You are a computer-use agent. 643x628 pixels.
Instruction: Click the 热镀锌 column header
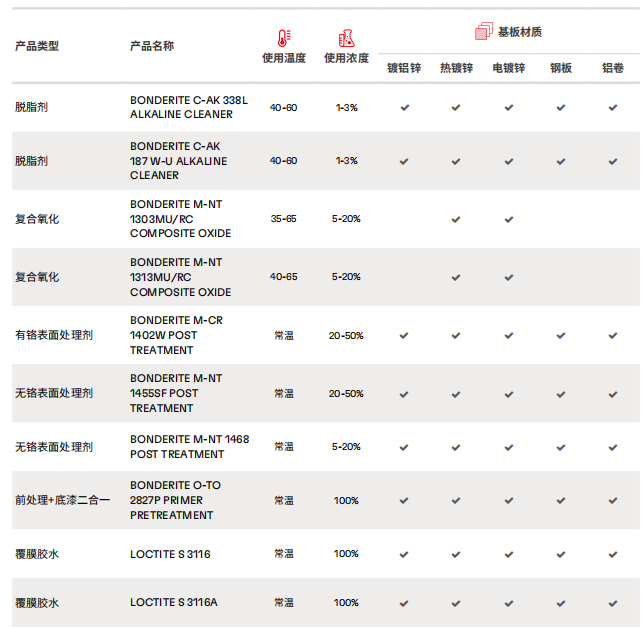(456, 68)
